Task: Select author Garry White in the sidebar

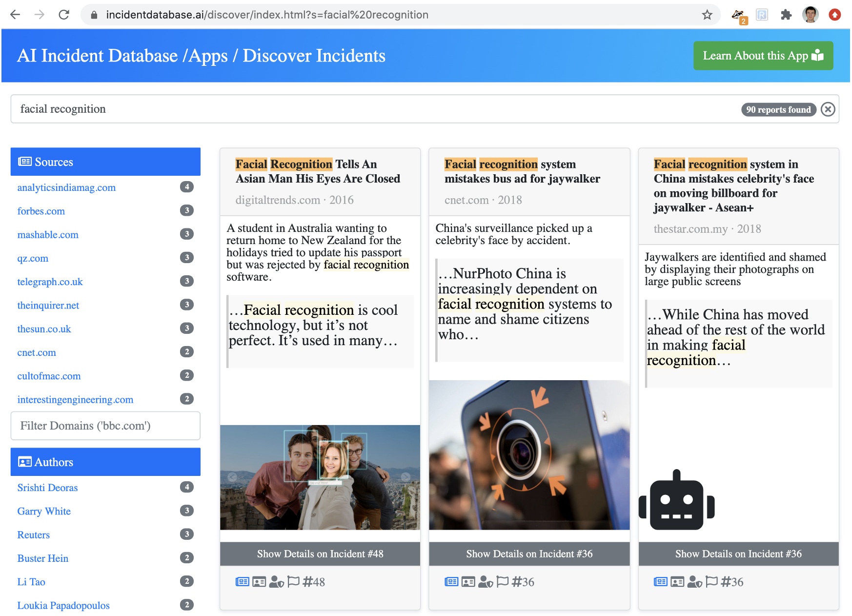Action: (44, 511)
